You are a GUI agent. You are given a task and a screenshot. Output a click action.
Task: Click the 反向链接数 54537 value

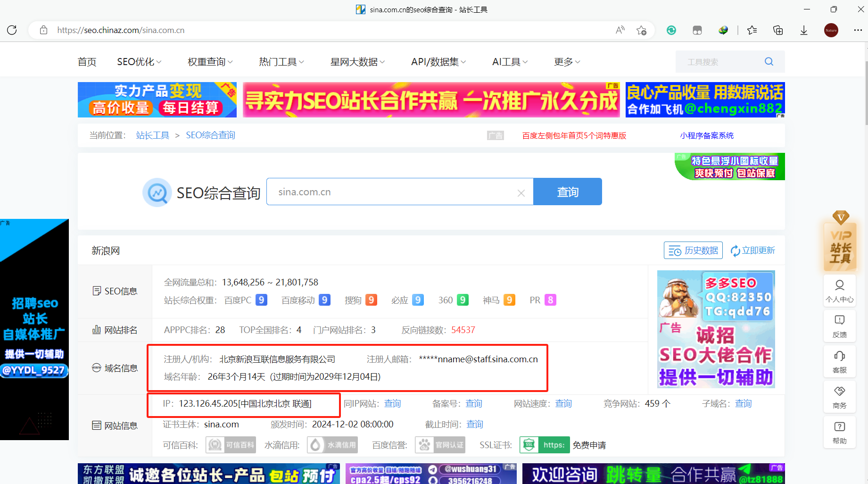tap(463, 330)
